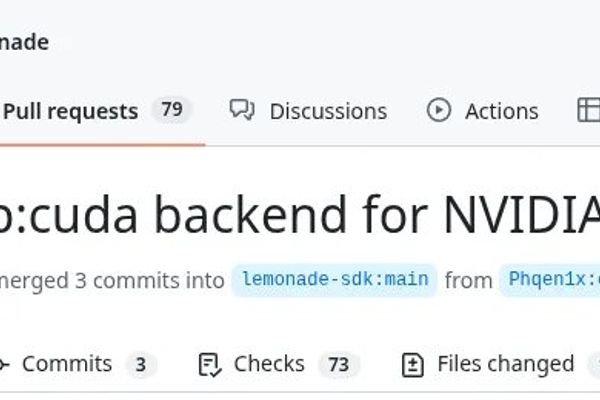Click the Discussions speech bubble icon
This screenshot has width=600, height=400.
coord(242,110)
